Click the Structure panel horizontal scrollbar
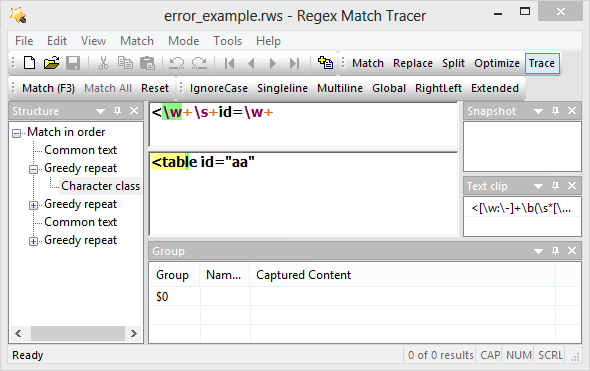Screen dimensions: 590x371 coord(76,333)
